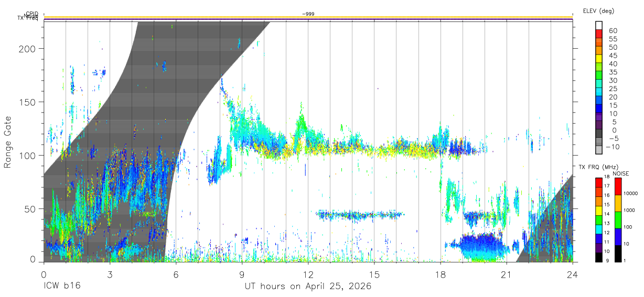The image size is (644, 297).
Task: Click the "21" UT hour tick label
Action: [x=507, y=275]
